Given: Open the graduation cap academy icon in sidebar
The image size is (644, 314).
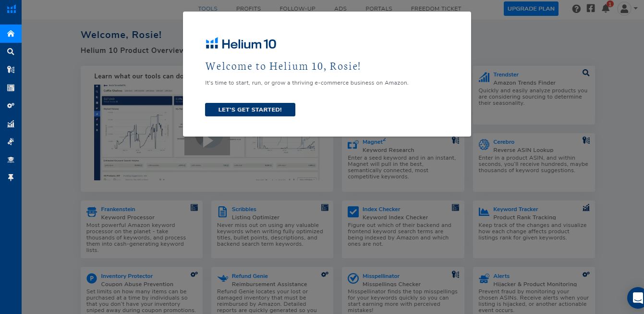Looking at the screenshot, I should [x=11, y=159].
